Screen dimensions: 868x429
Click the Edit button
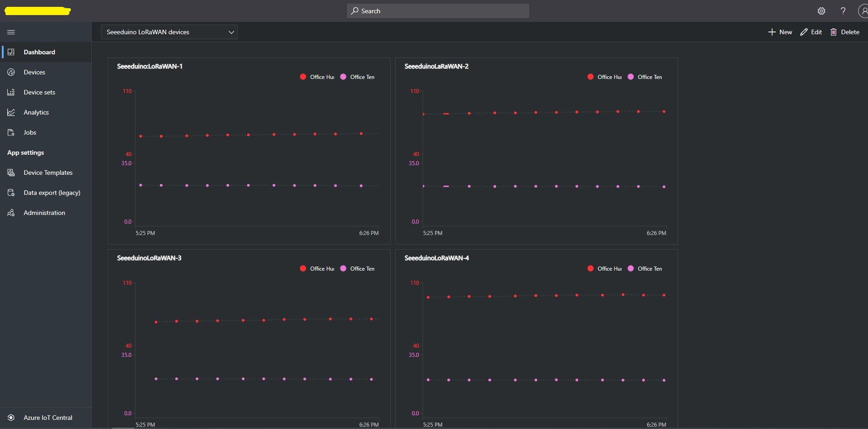coord(811,32)
